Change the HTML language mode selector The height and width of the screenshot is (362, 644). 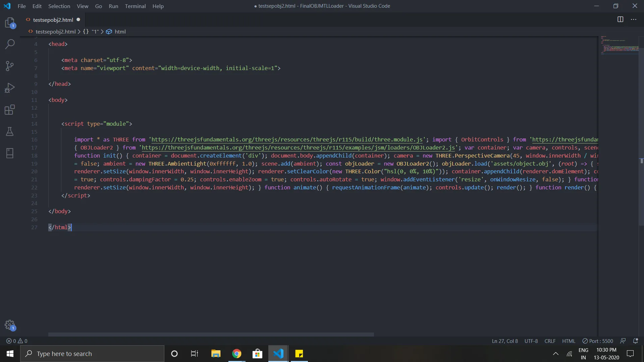[x=569, y=341]
